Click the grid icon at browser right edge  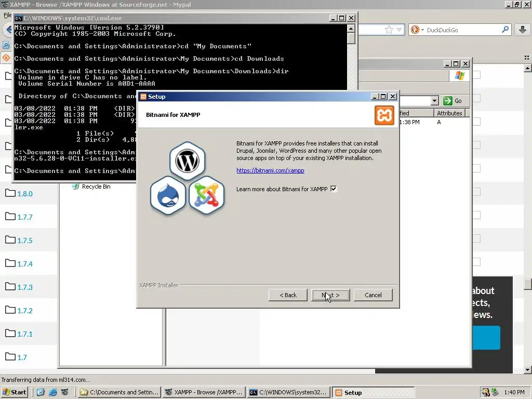pyautogui.click(x=527, y=58)
